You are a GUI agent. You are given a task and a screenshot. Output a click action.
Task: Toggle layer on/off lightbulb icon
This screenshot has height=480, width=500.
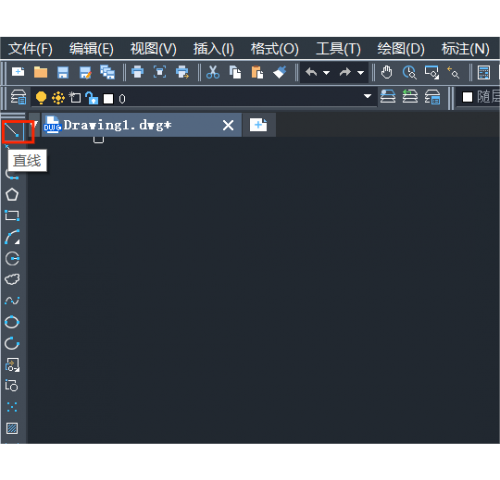coord(41,98)
